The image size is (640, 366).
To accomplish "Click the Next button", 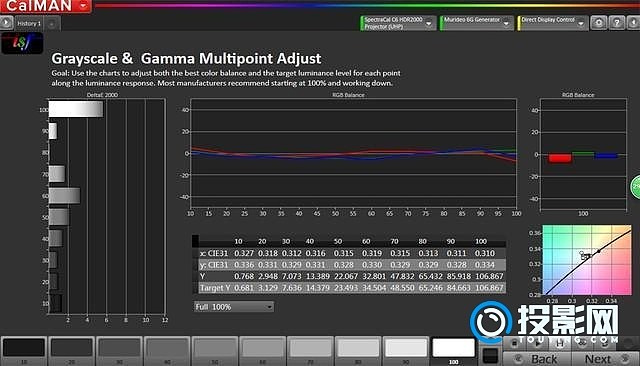I will [x=604, y=359].
